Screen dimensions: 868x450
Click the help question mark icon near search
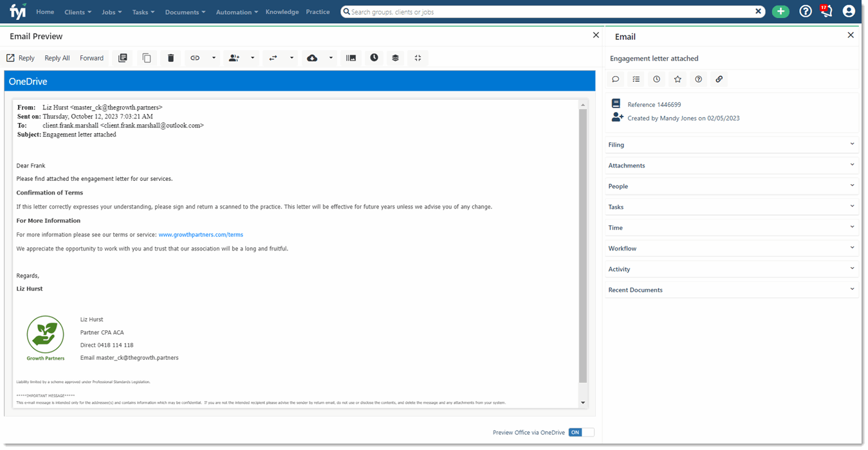coord(805,11)
